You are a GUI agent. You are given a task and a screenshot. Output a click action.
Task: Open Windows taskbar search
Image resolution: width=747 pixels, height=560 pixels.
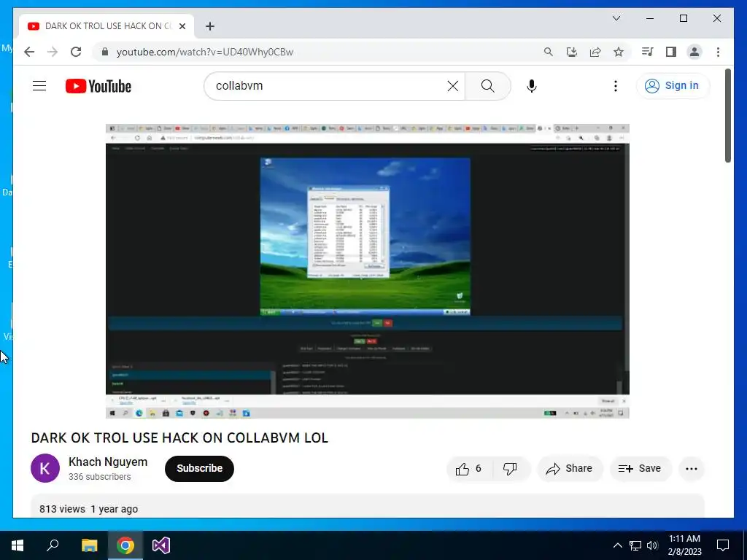[x=53, y=545]
